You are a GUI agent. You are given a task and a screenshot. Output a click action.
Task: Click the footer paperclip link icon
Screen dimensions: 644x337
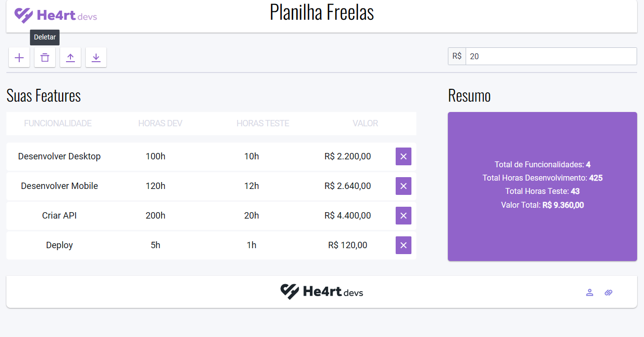coord(609,293)
